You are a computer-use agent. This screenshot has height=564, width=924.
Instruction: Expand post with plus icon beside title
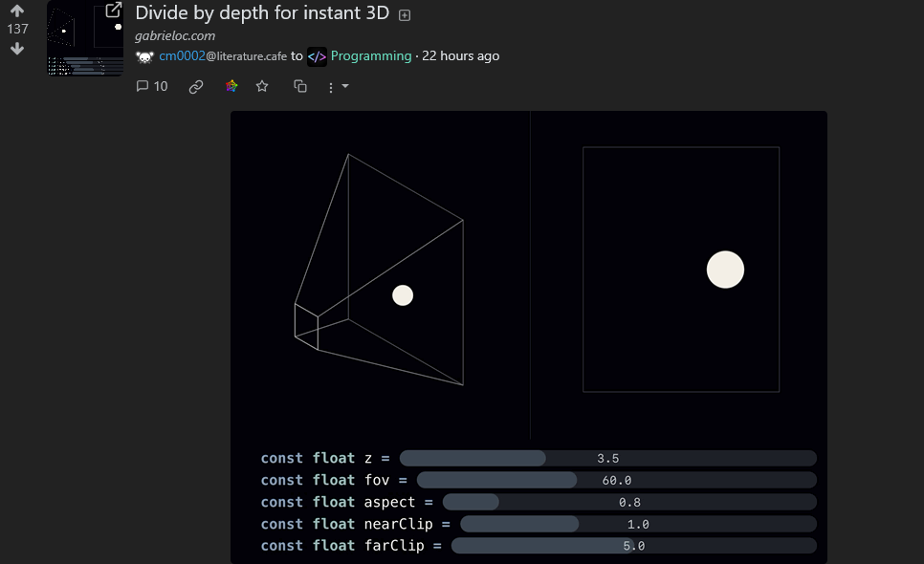pos(405,15)
